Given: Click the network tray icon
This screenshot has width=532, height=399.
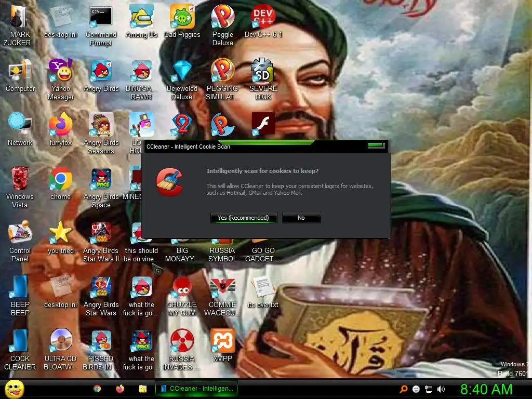Looking at the screenshot, I should click(429, 389).
